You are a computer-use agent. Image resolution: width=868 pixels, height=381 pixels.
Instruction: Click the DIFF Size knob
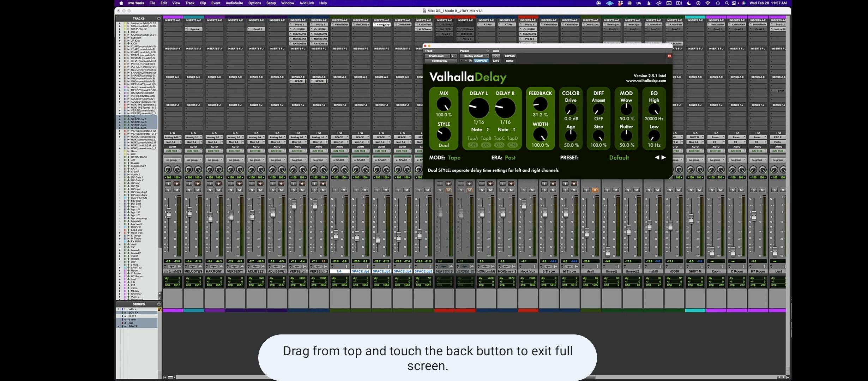[598, 136]
